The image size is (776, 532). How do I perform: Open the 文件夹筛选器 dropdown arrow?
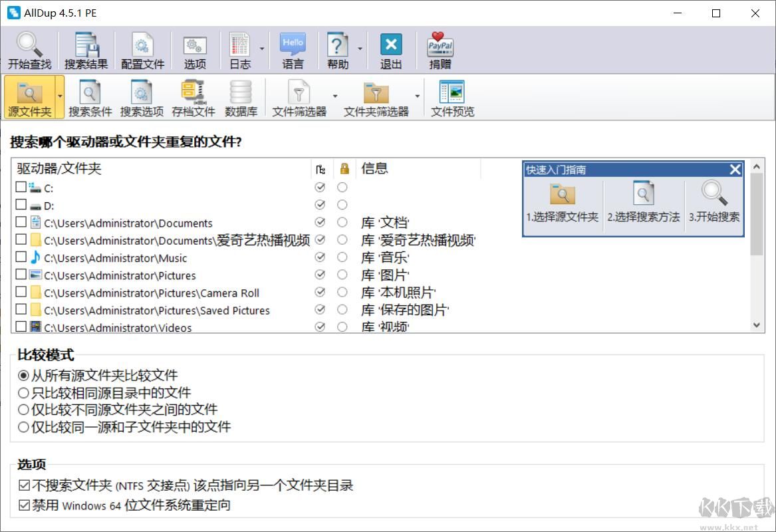click(x=418, y=96)
